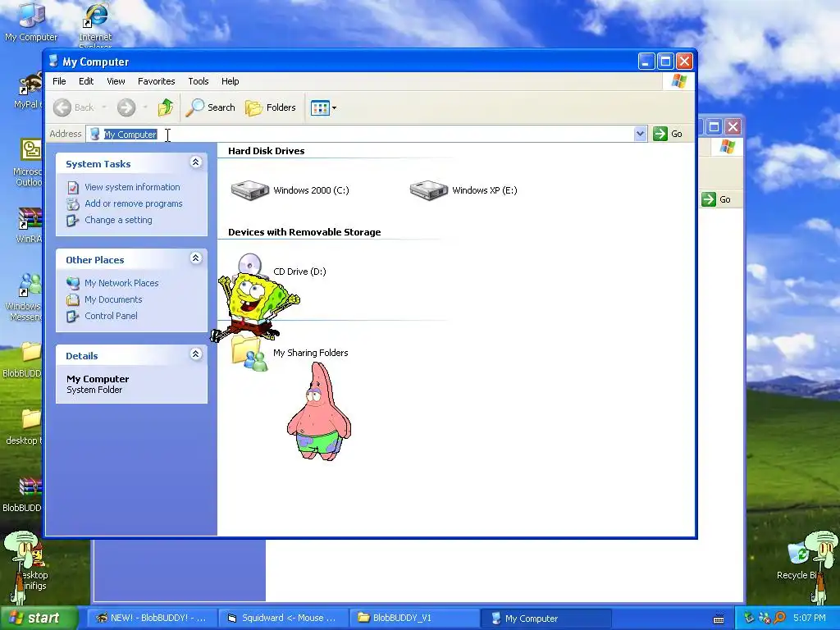Click Change a setting link
Image resolution: width=840 pixels, height=630 pixels.
[118, 220]
